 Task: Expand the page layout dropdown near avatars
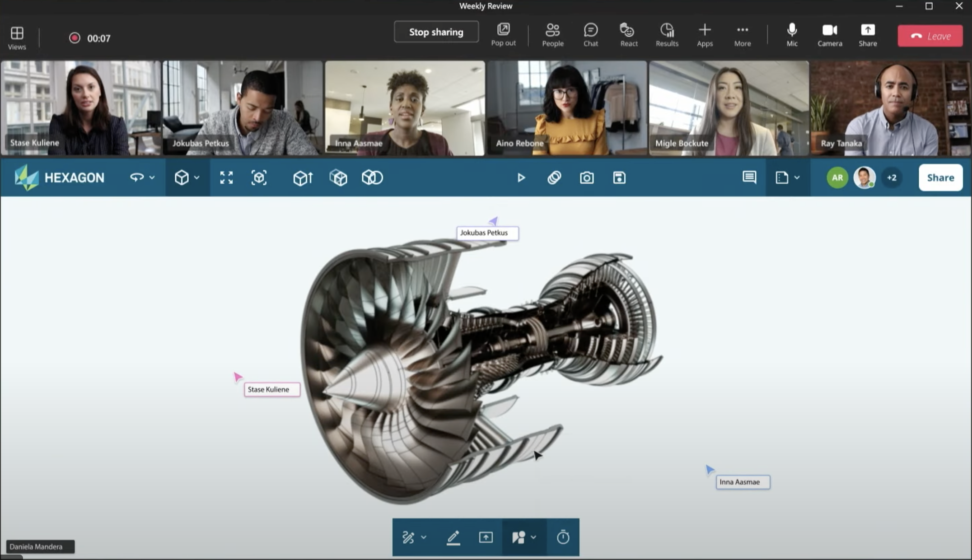[797, 177]
